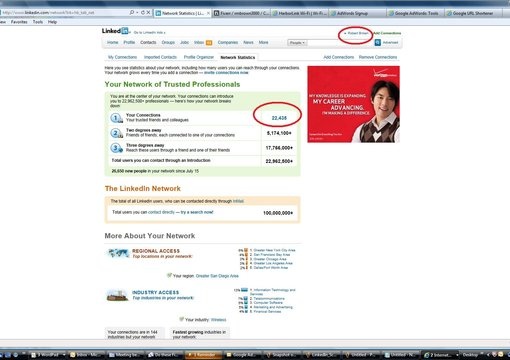Open the browser Tools menu
Screen dimensions: 510x360
38,22
